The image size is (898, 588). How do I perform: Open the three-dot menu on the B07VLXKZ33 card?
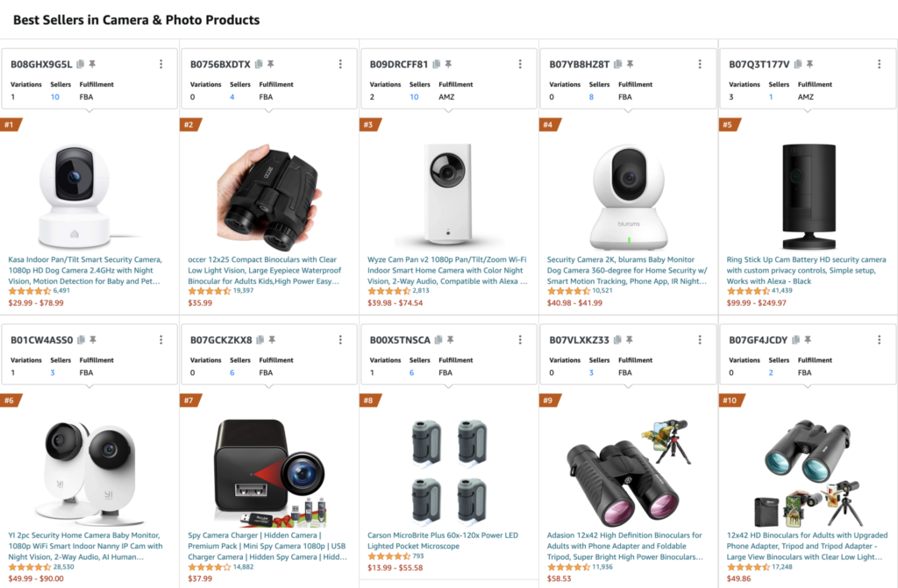(699, 339)
